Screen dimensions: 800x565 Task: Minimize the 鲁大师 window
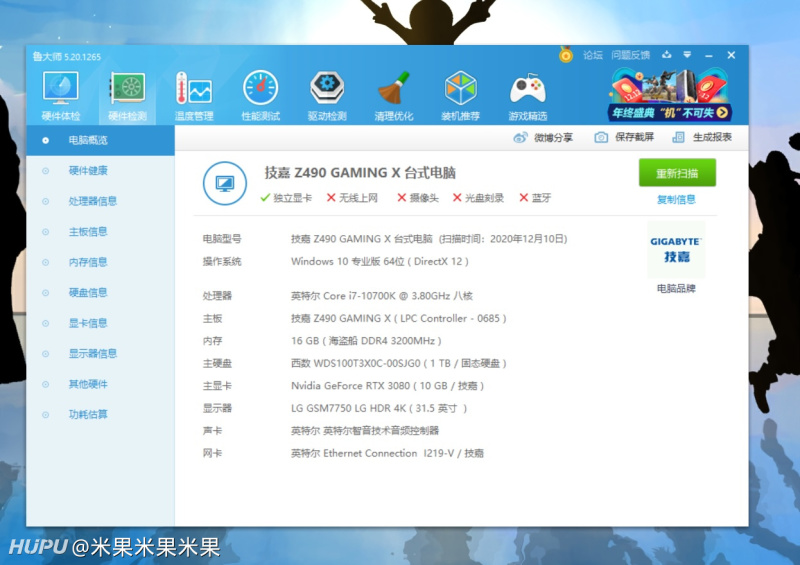709,55
